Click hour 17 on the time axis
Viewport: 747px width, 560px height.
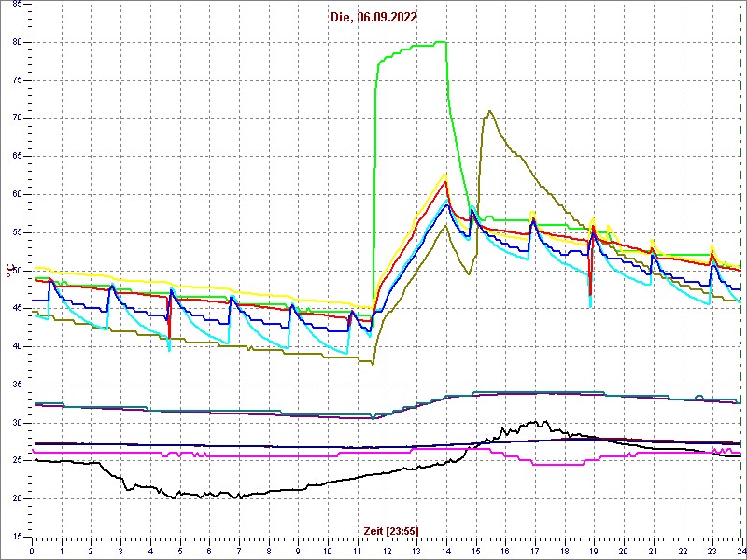pyautogui.click(x=534, y=551)
